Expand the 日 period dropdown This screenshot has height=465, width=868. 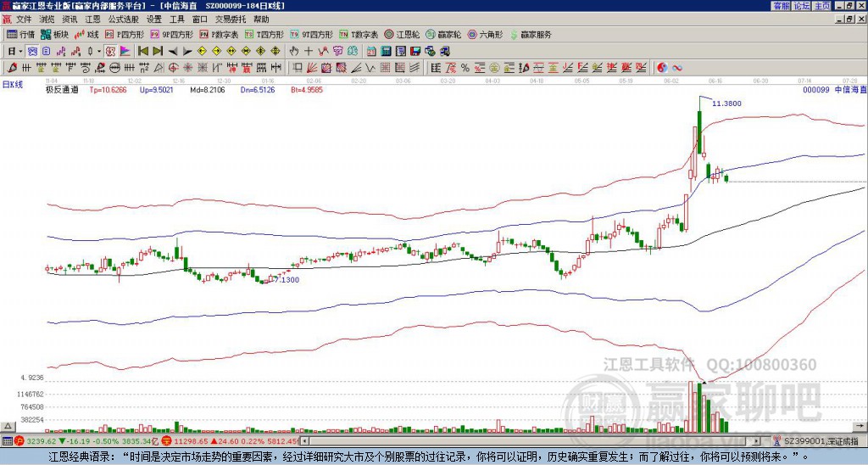pos(21,51)
